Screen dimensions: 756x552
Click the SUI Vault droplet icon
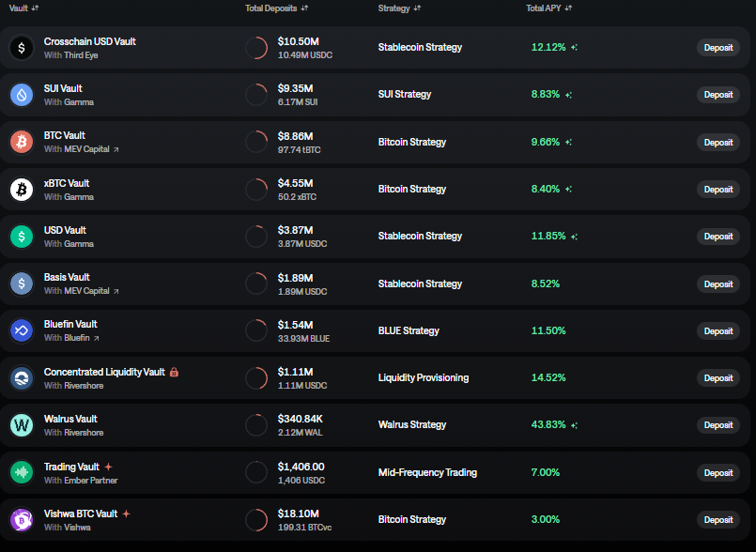pos(22,95)
